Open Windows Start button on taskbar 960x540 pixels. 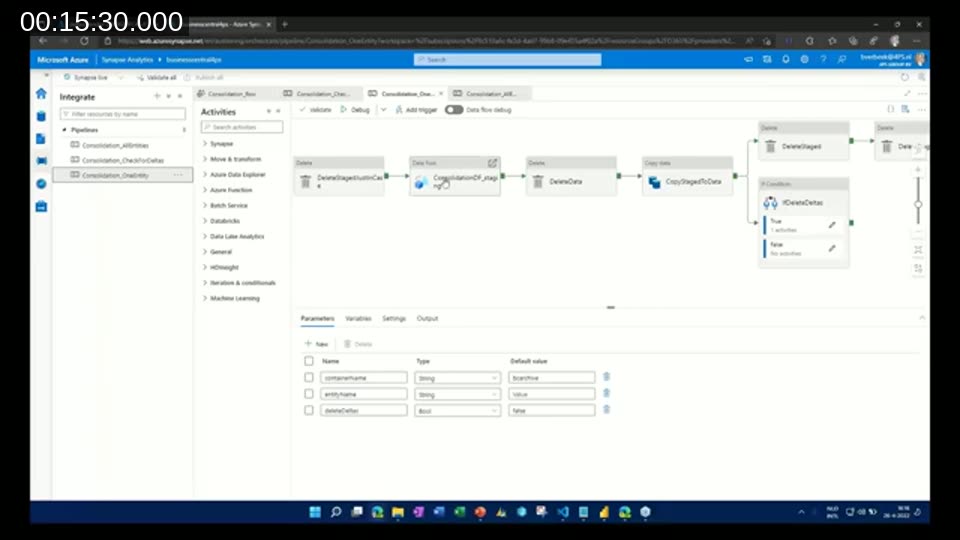[315, 512]
